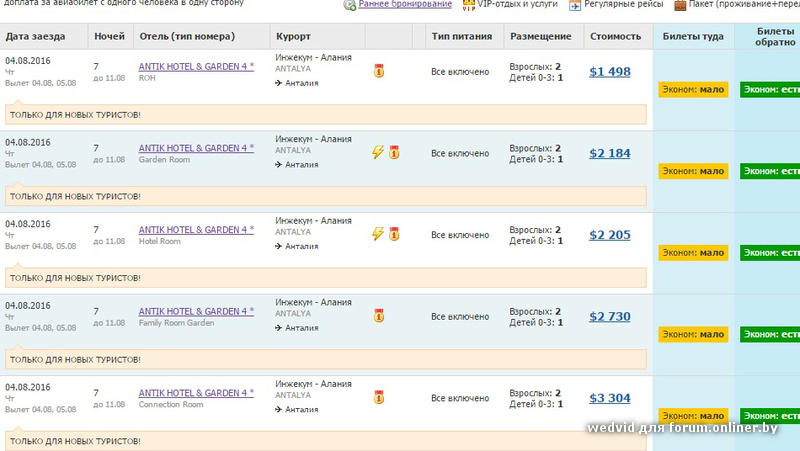
Task: Click the Билеты туда column header
Action: coord(693,36)
